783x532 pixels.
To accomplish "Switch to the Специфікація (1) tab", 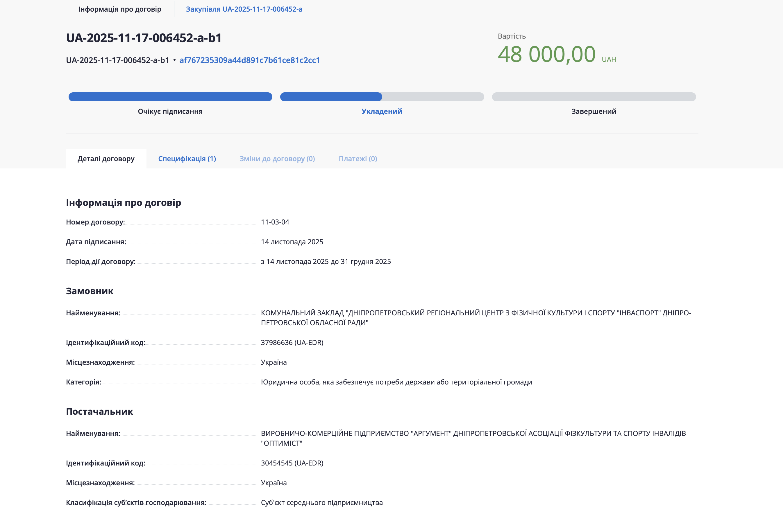I will tap(187, 159).
